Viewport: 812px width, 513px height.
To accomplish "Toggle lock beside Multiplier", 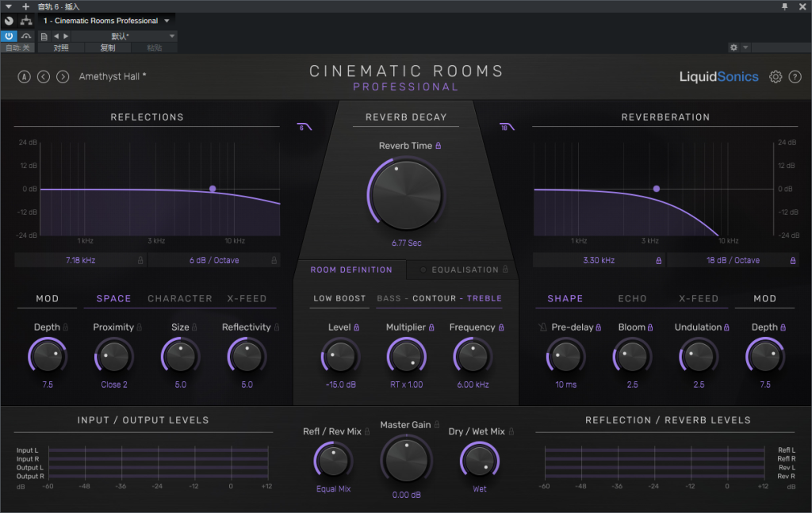I will (431, 327).
